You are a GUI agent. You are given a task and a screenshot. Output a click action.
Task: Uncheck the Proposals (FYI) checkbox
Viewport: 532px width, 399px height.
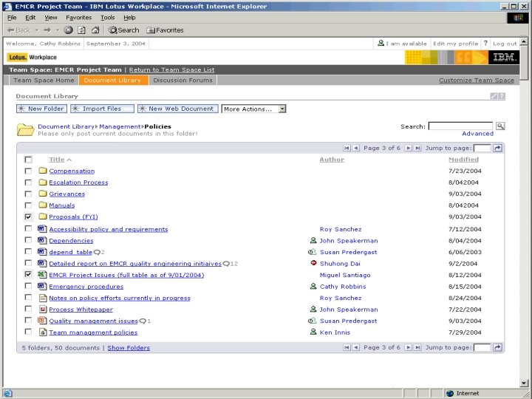pos(28,216)
